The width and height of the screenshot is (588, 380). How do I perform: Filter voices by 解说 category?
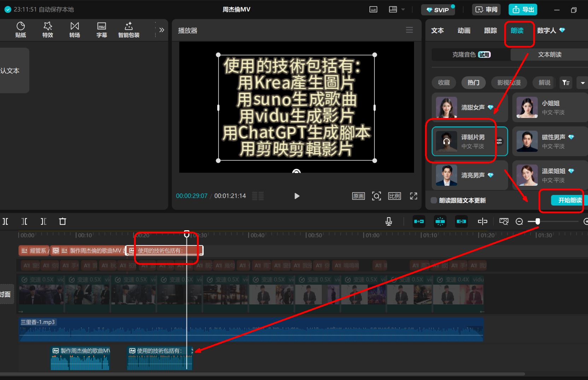(545, 83)
